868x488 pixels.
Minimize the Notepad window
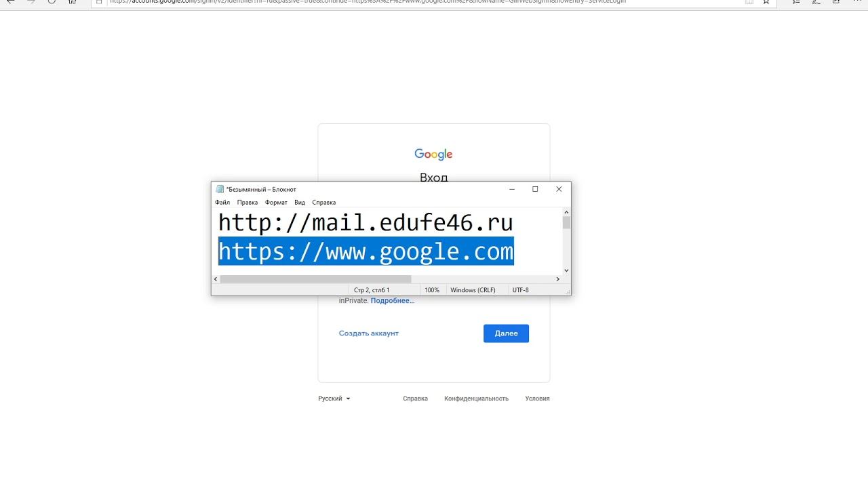click(511, 189)
